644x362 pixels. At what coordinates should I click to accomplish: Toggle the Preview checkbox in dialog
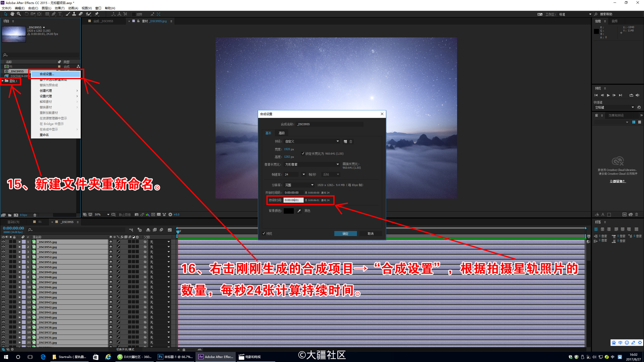tap(264, 233)
